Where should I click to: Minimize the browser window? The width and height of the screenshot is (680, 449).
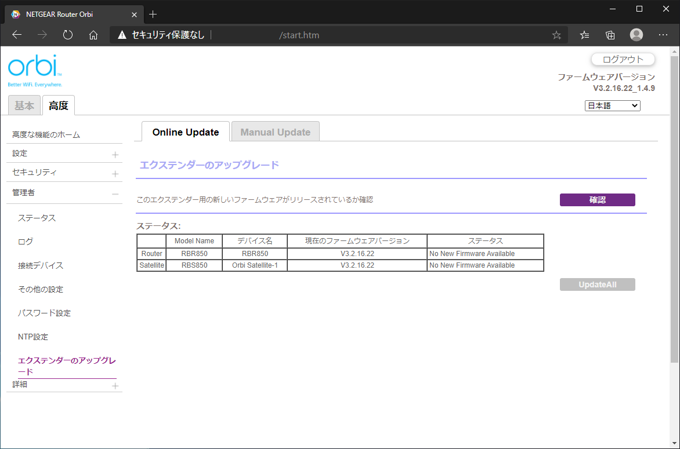pos(613,9)
